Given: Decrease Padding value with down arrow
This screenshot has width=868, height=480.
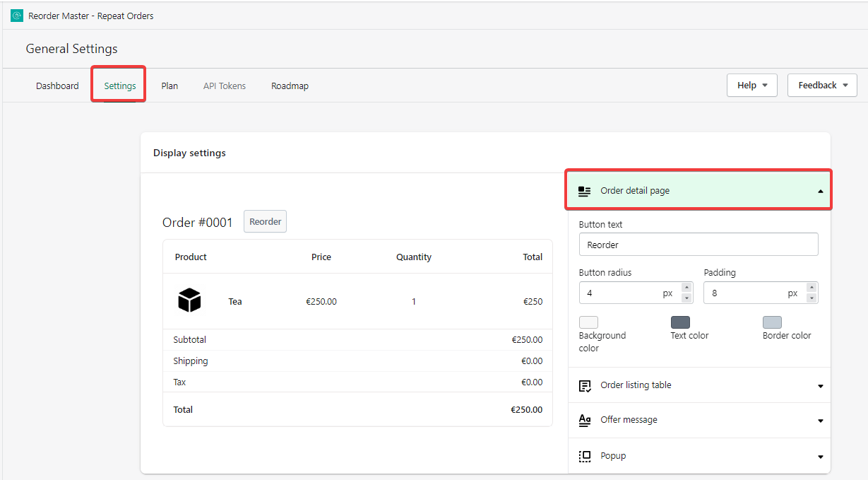Looking at the screenshot, I should click(811, 298).
